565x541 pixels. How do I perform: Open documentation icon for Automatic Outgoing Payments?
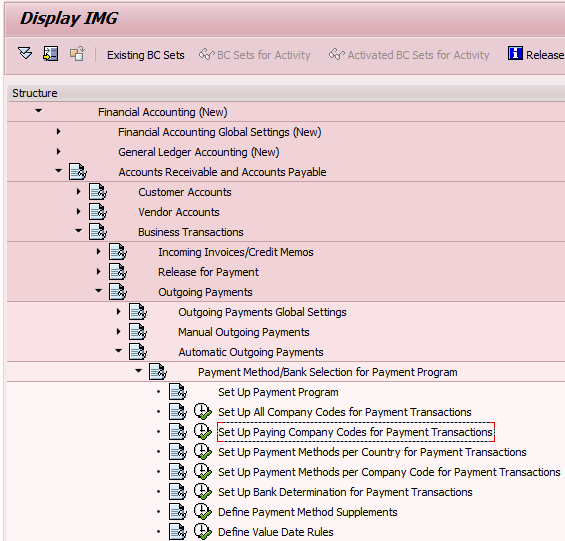(x=138, y=351)
